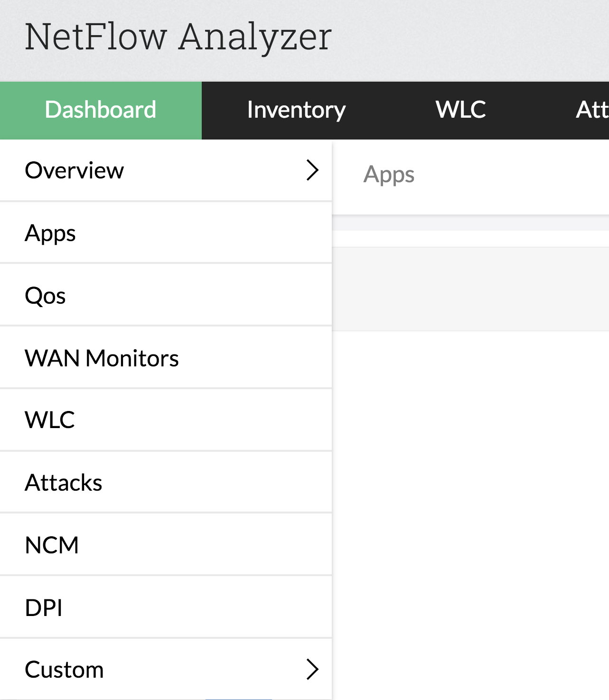Choose Qos from the Dashboard menu
609x700 pixels.
pos(166,295)
